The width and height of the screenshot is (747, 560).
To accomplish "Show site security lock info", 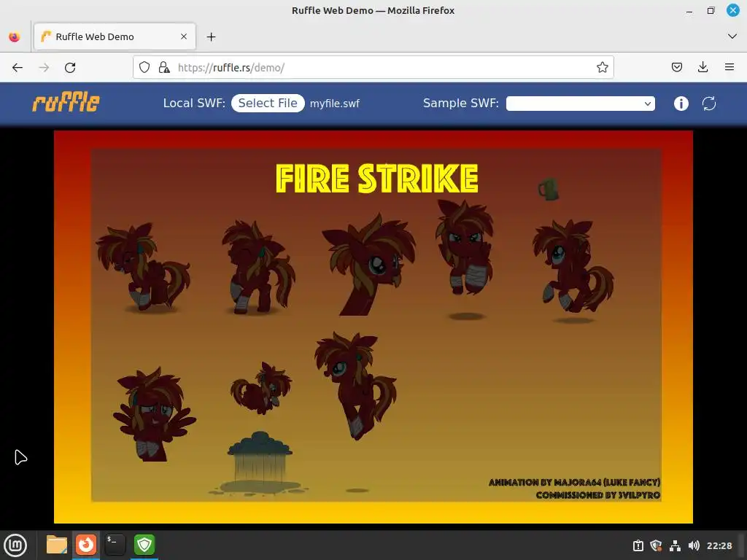I will tap(164, 67).
